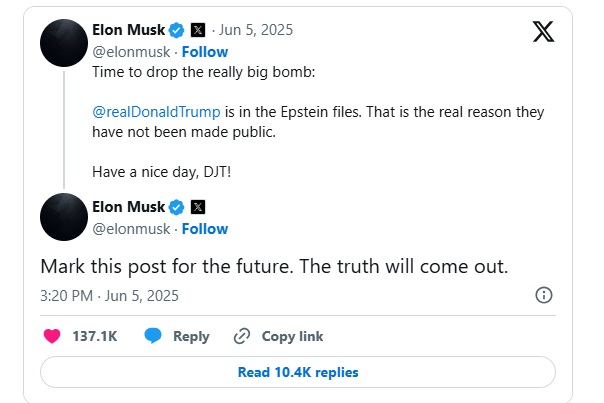This screenshot has height=403, width=604.
Task: Follow @elonmusk from the main tweet
Action: point(204,229)
